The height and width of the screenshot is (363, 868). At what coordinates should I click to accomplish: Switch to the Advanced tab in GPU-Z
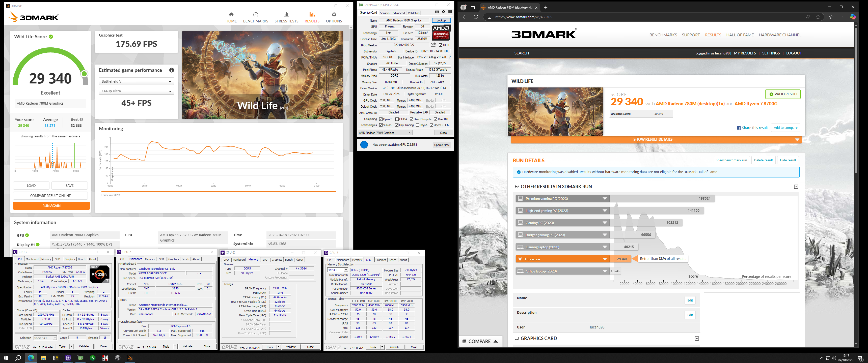(399, 13)
